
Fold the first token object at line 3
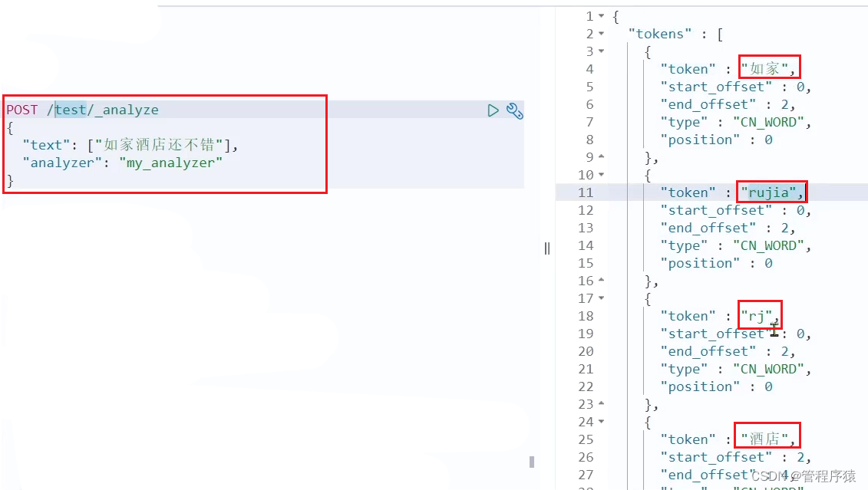coord(601,51)
